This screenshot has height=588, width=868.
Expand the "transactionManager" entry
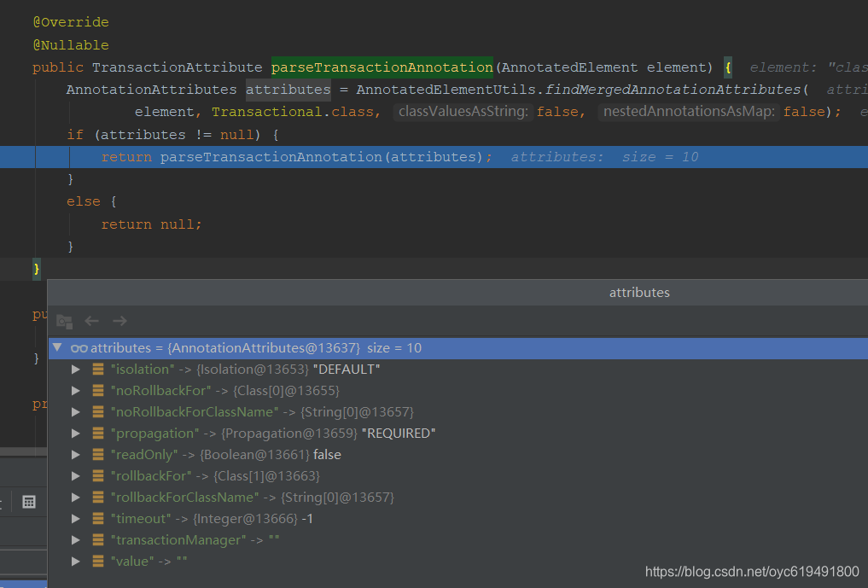coord(76,540)
